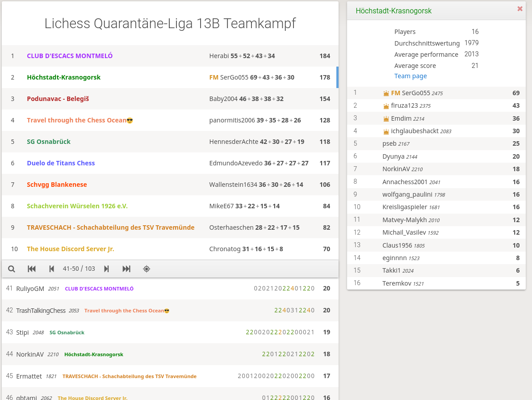Jump to last page of standings
The height and width of the screenshot is (400, 532).
point(126,269)
